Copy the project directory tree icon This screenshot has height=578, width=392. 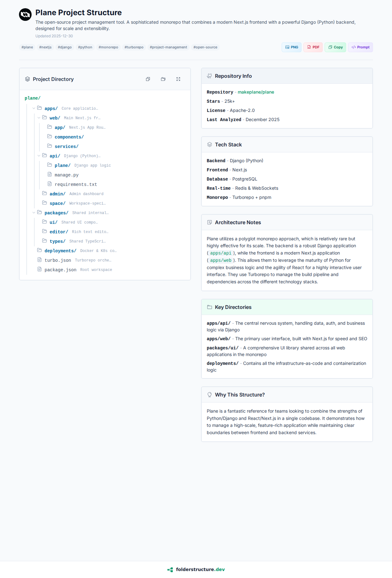[148, 79]
